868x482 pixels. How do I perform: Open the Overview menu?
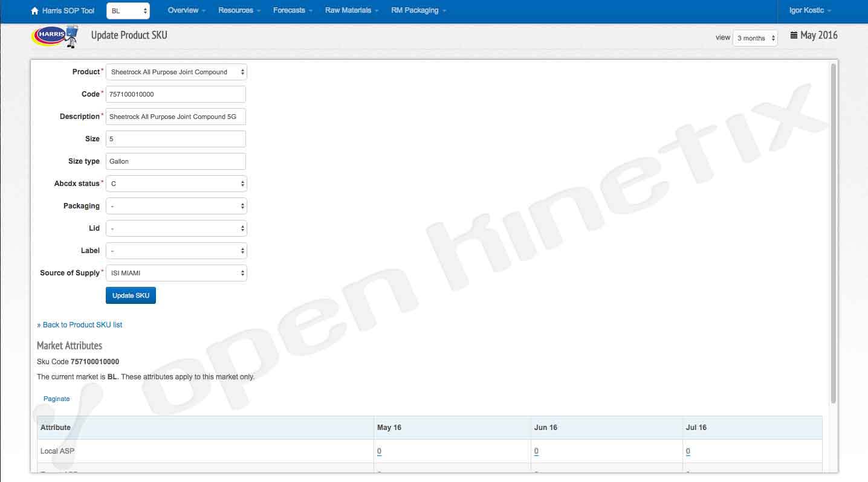(x=187, y=11)
